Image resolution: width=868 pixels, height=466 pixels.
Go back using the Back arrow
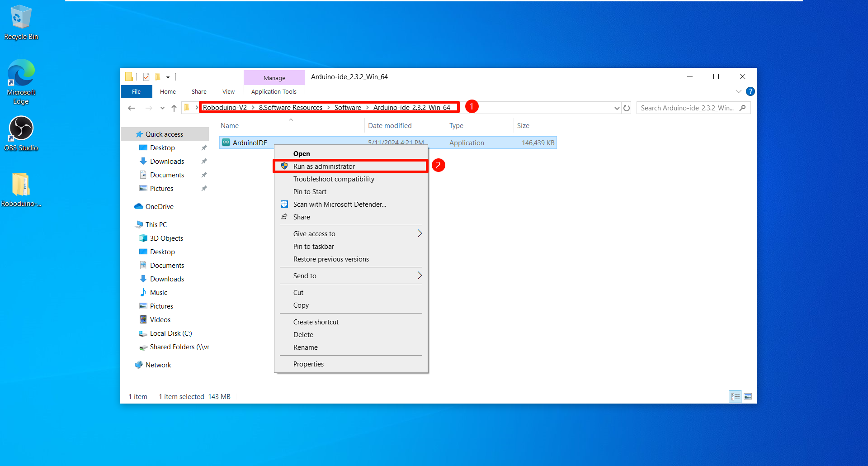pyautogui.click(x=132, y=108)
